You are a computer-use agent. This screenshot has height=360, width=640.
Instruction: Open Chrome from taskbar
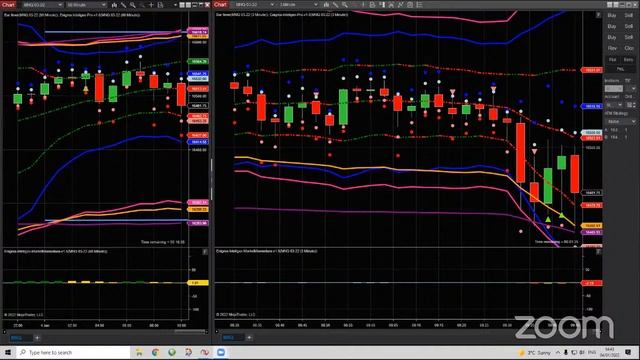point(156,352)
